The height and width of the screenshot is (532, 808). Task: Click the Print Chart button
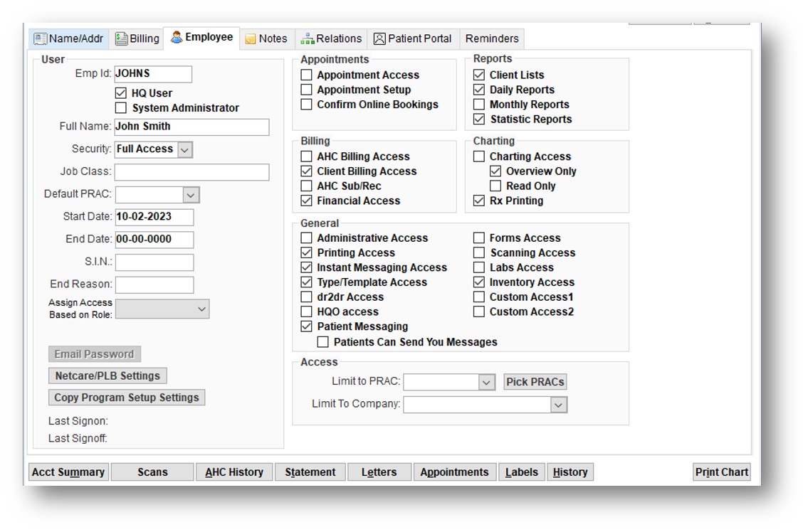(721, 472)
